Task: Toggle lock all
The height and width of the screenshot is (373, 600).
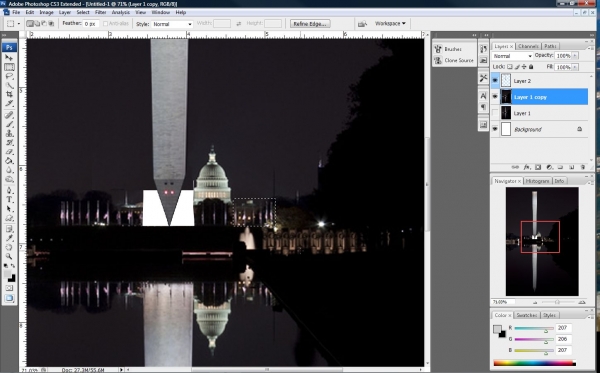Action: point(531,67)
